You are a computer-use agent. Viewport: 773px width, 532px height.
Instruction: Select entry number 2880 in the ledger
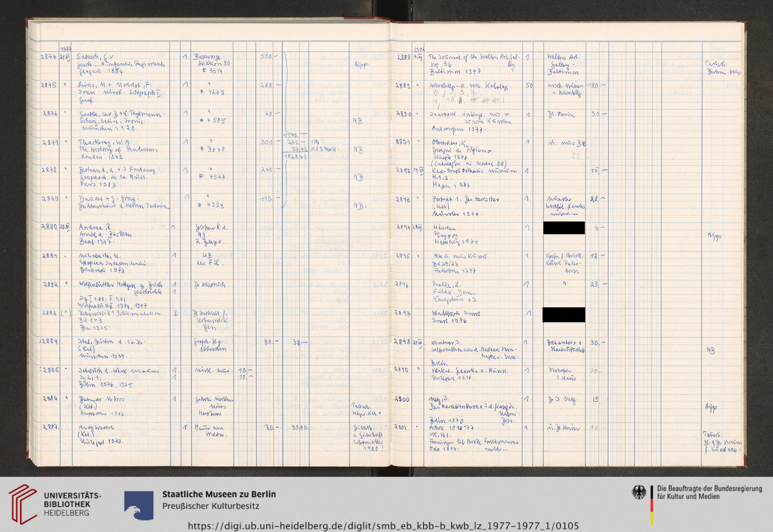(49, 227)
